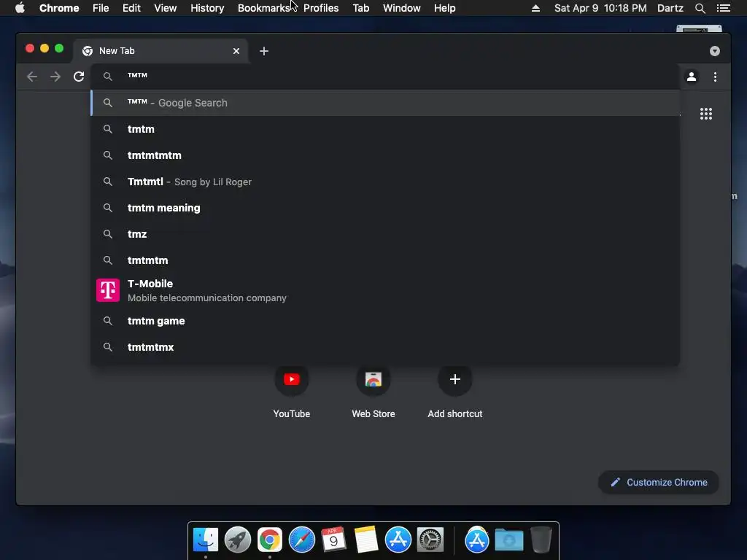Select the 'tmtm meaning' suggestion
The height and width of the screenshot is (560, 747).
pos(385,208)
